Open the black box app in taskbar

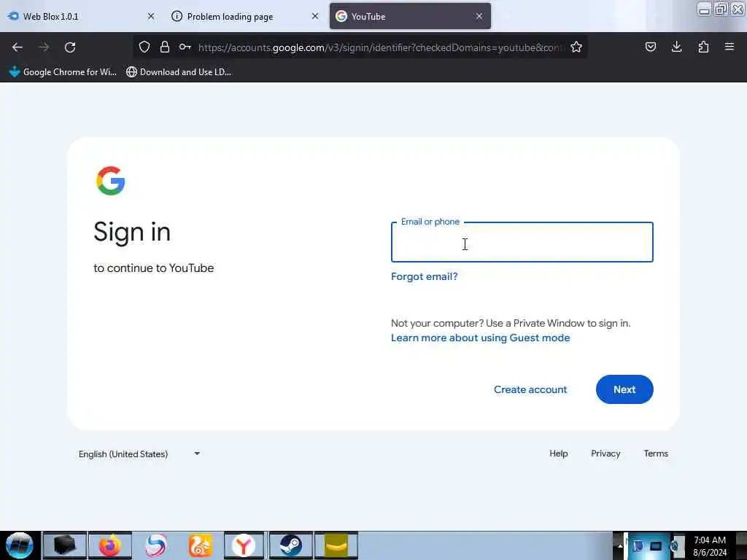point(65,545)
